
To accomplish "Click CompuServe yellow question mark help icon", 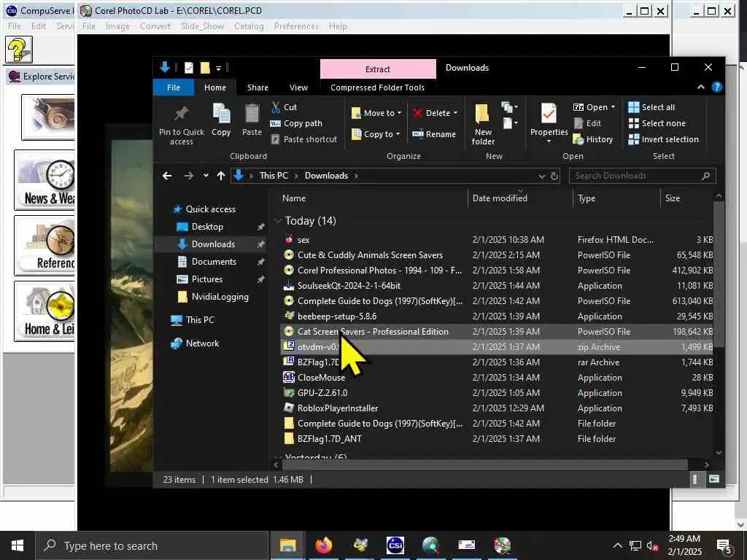I will (x=18, y=50).
